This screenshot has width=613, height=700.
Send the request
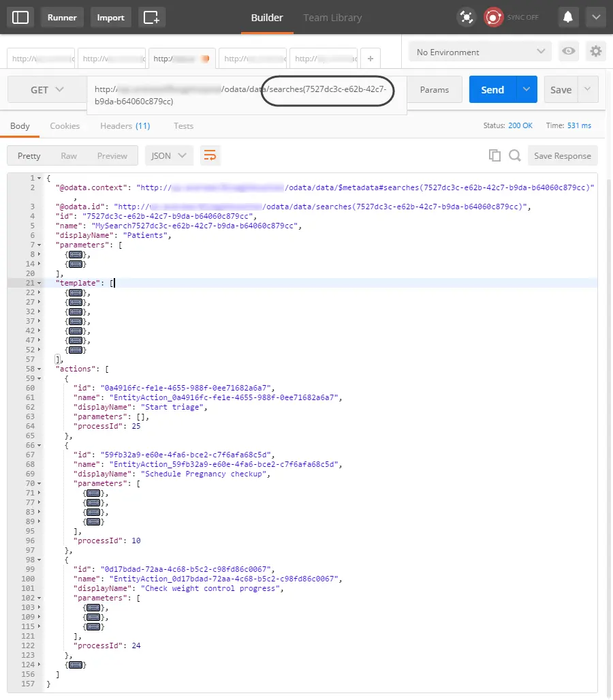click(x=492, y=90)
